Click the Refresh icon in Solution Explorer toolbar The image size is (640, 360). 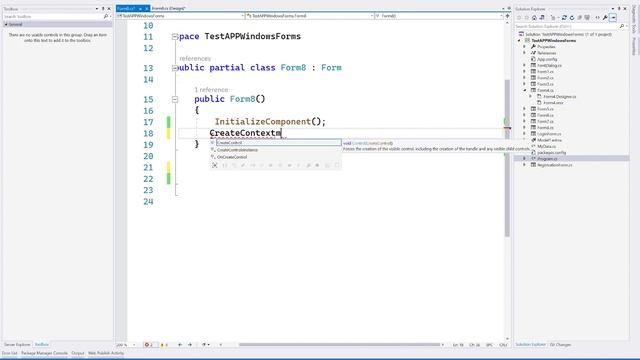click(x=572, y=18)
